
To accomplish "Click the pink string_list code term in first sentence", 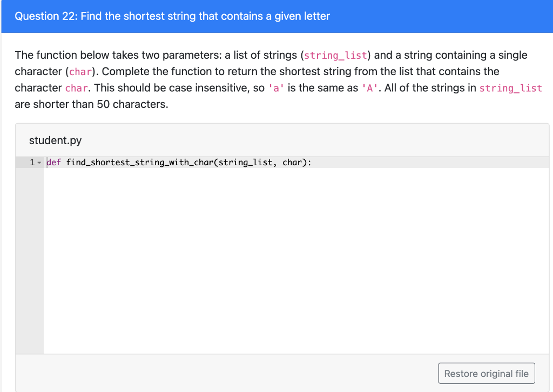I will [335, 56].
